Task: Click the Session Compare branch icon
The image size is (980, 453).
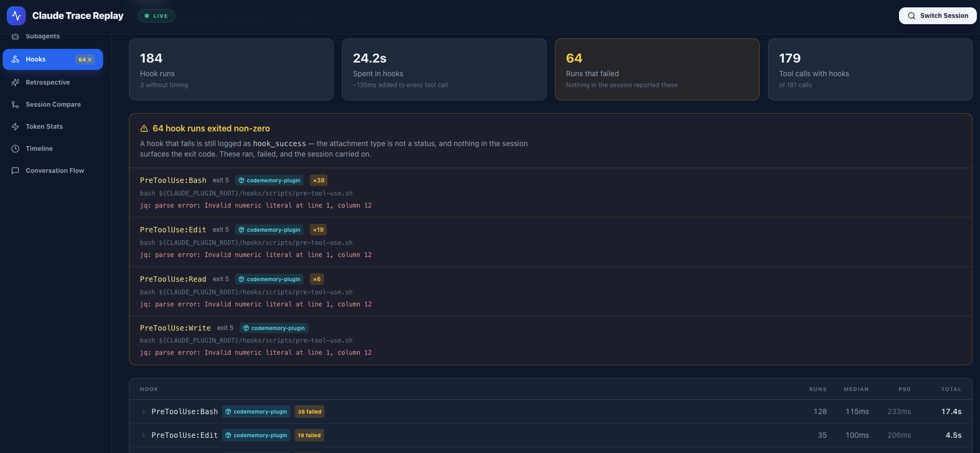Action: click(15, 105)
